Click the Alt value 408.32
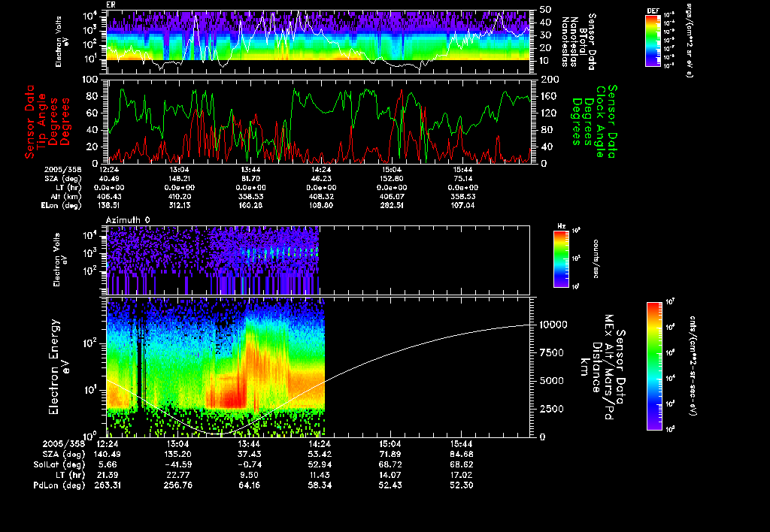This screenshot has height=532, width=770. coord(321,197)
